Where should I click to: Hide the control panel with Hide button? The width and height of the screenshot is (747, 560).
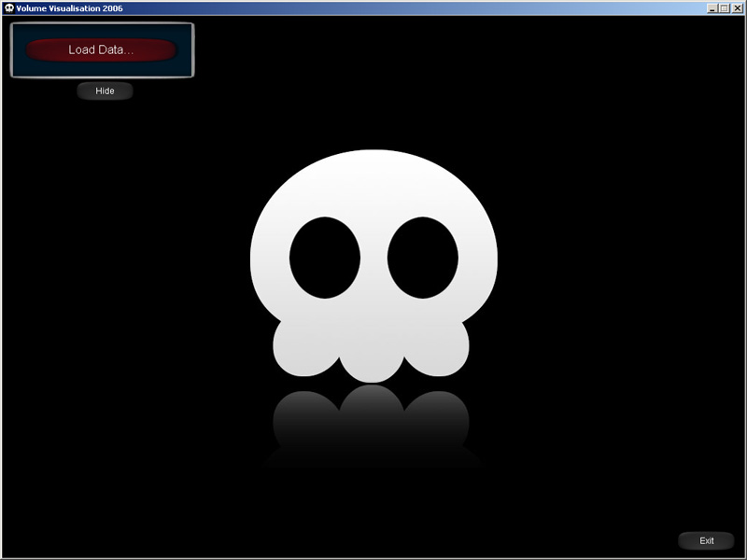tap(105, 91)
